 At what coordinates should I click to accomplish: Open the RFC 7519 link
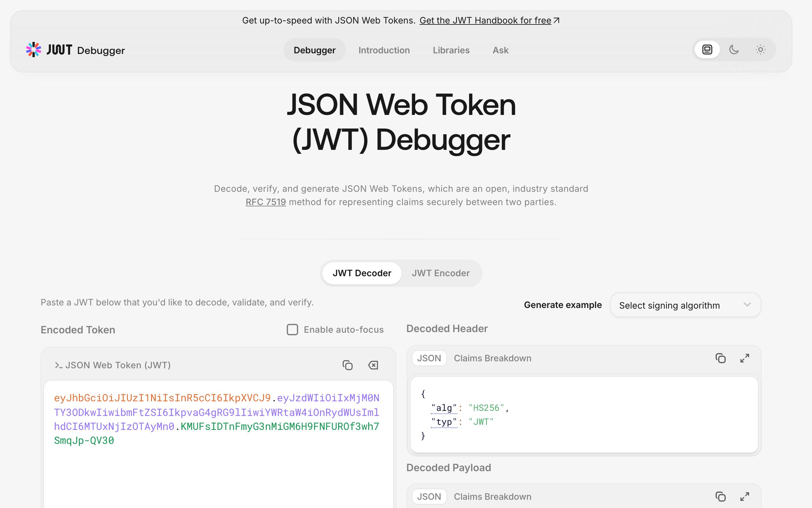pyautogui.click(x=265, y=202)
